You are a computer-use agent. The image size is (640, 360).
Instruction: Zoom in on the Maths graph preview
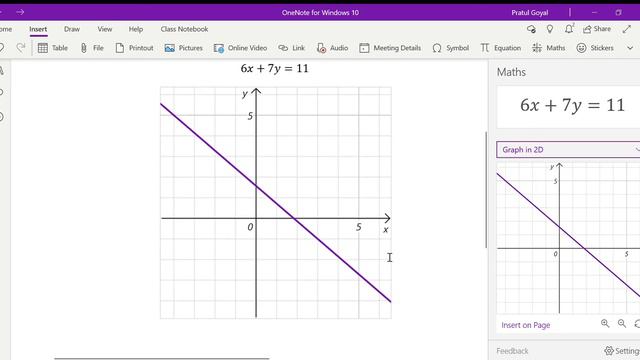click(605, 324)
